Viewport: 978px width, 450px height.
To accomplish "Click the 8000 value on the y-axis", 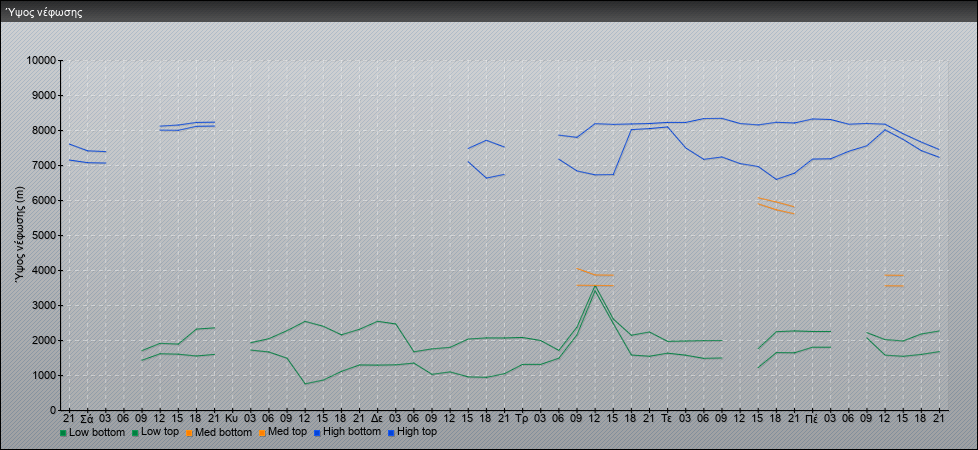I will (44, 130).
